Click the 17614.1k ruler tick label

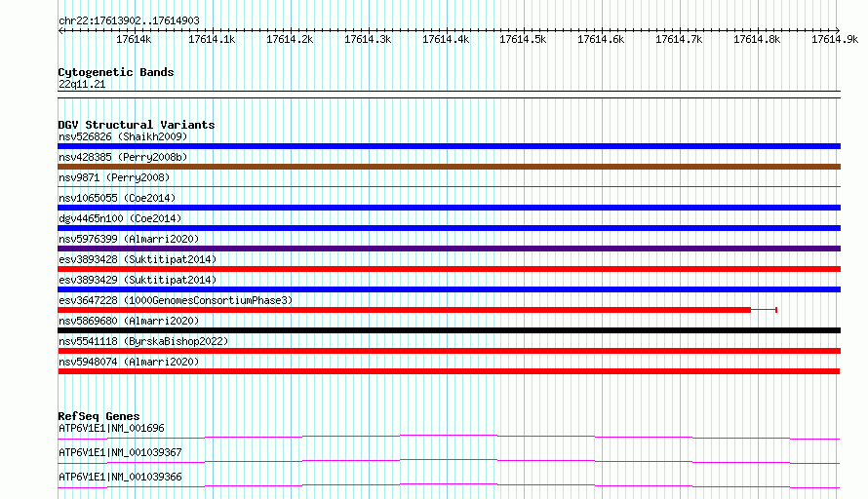(x=212, y=39)
